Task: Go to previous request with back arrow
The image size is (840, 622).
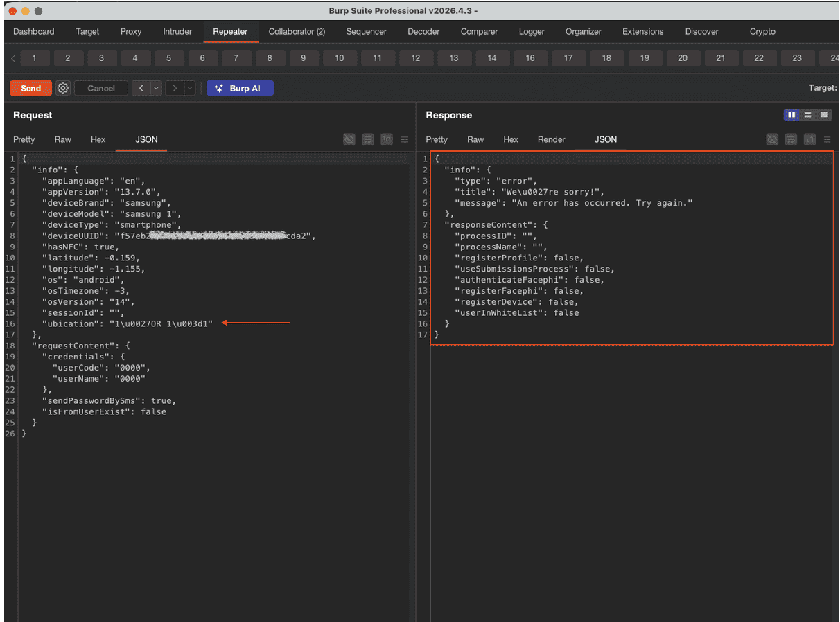Action: (141, 88)
